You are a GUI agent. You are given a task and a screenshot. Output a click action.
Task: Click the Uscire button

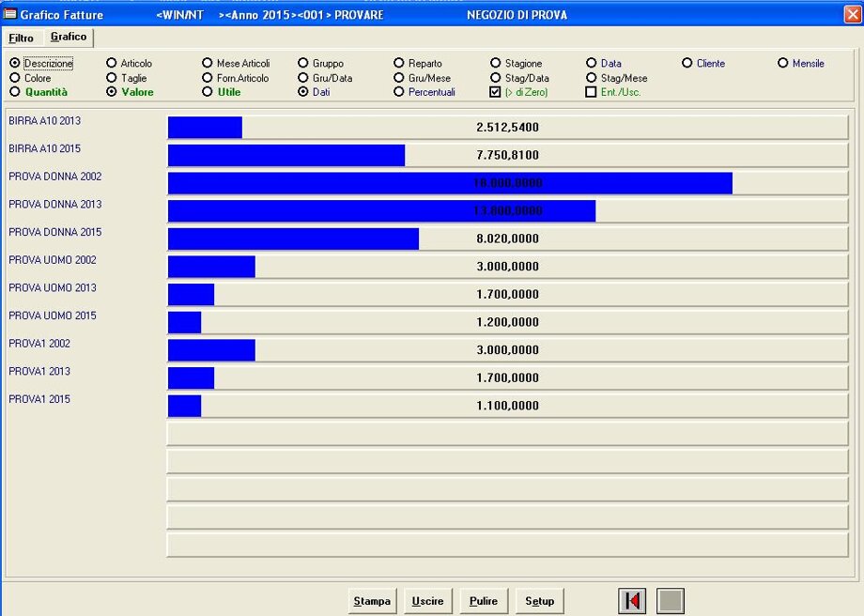tap(427, 601)
